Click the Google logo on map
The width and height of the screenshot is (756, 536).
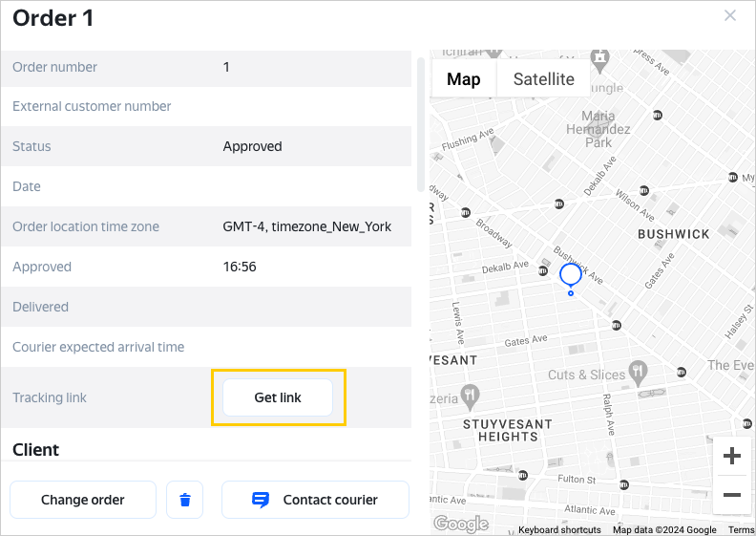[x=461, y=524]
